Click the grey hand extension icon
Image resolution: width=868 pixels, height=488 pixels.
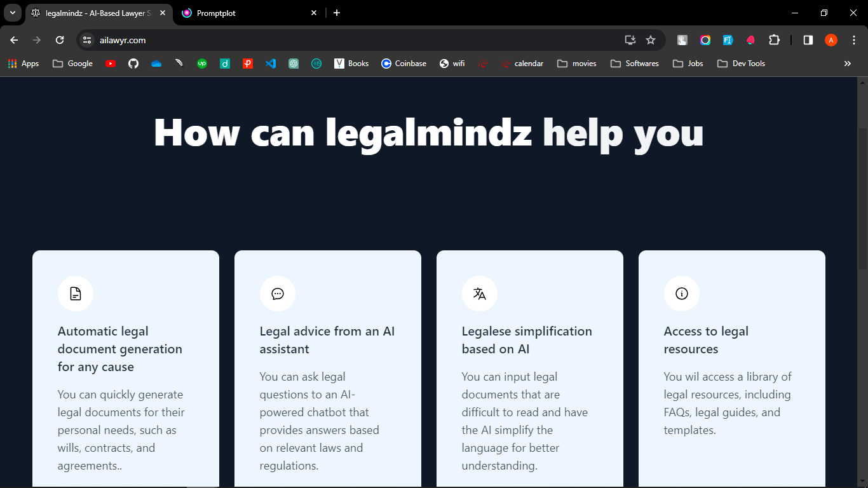(x=682, y=40)
